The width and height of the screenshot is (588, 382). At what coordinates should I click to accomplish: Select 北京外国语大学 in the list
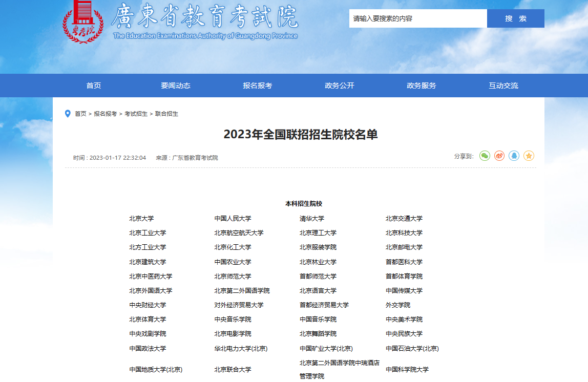(151, 290)
